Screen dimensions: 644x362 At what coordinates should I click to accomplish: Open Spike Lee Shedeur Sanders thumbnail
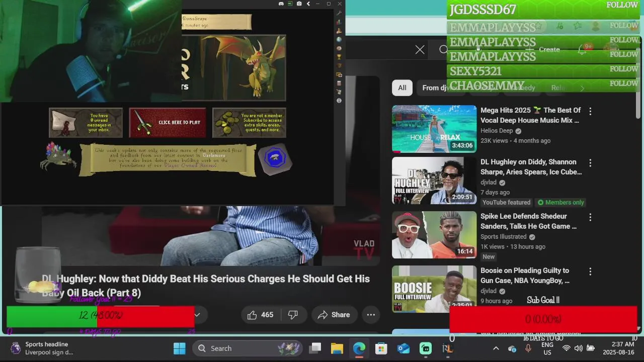[x=434, y=235]
